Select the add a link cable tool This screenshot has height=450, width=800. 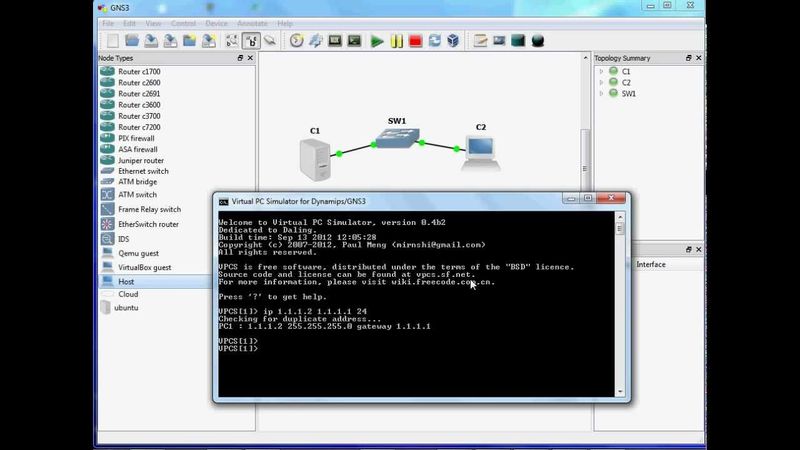[270, 41]
